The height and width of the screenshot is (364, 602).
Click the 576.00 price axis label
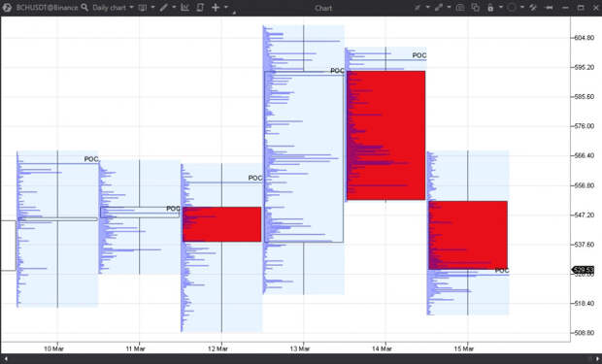click(585, 126)
